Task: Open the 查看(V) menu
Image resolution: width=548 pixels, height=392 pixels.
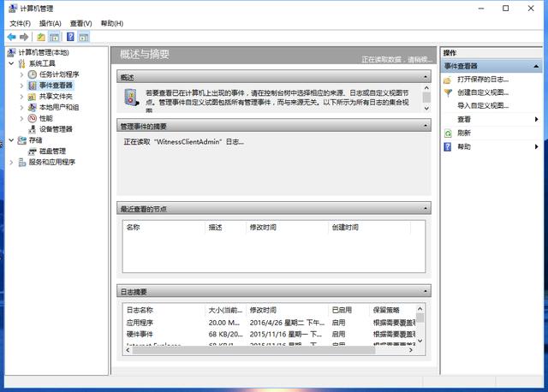Action: [x=81, y=23]
